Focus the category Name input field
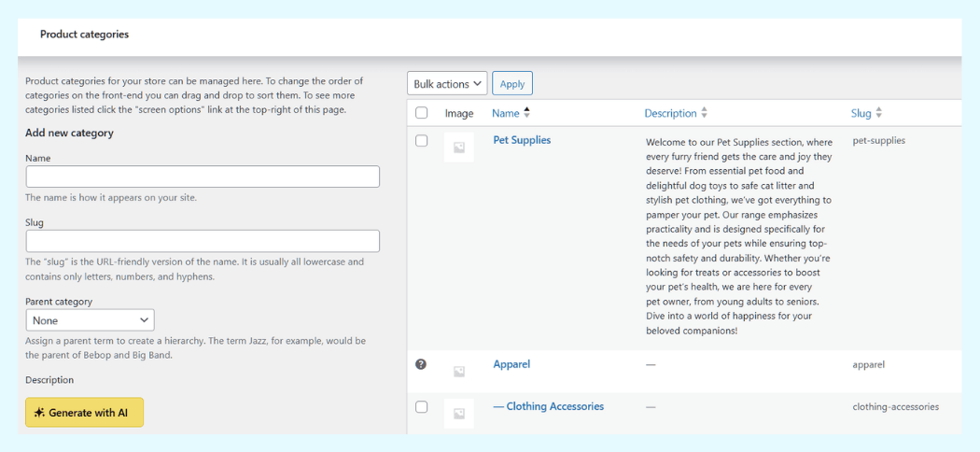 [x=203, y=177]
